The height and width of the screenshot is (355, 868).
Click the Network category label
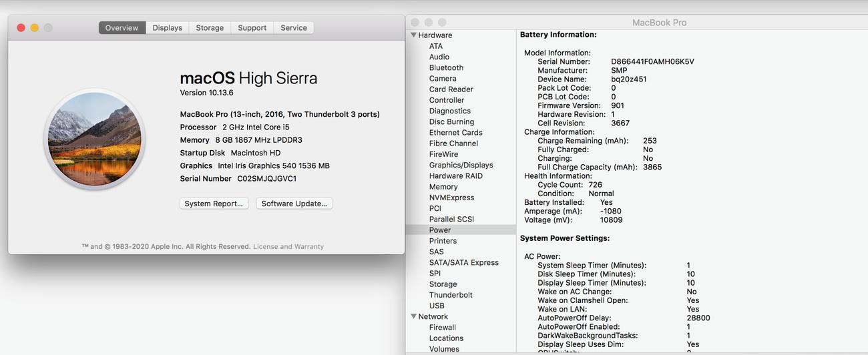pyautogui.click(x=433, y=316)
